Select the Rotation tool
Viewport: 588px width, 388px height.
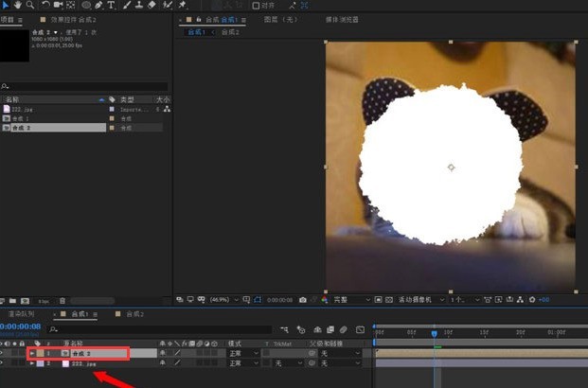(x=45, y=5)
